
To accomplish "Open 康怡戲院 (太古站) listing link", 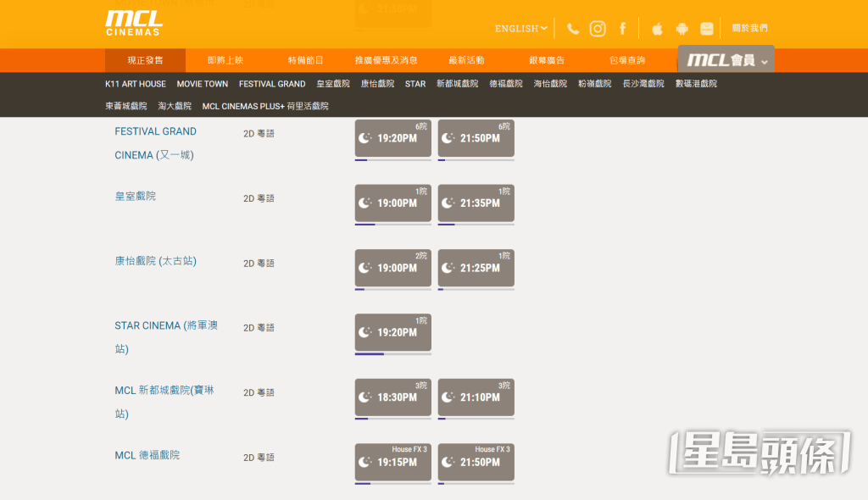I will [x=156, y=261].
